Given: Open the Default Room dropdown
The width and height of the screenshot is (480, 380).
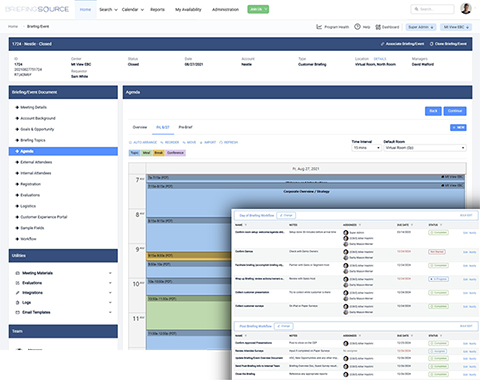Looking at the screenshot, I should pyautogui.click(x=425, y=148).
